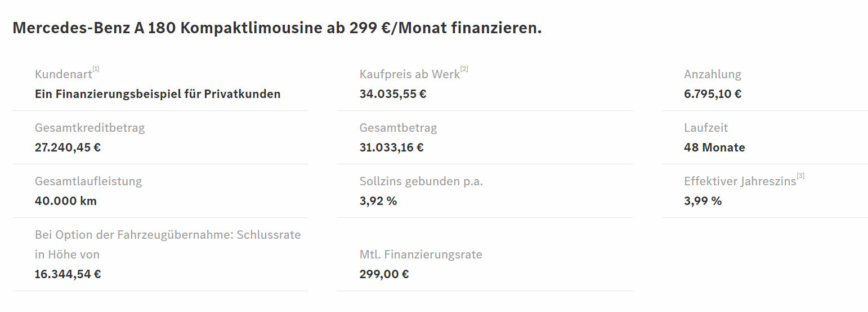This screenshot has height=312, width=868.
Task: Select the Schlussrate amount 16.344,54 €
Action: click(68, 274)
